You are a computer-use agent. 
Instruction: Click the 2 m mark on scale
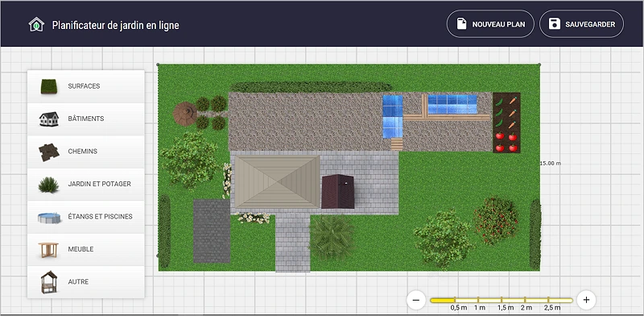click(x=526, y=308)
